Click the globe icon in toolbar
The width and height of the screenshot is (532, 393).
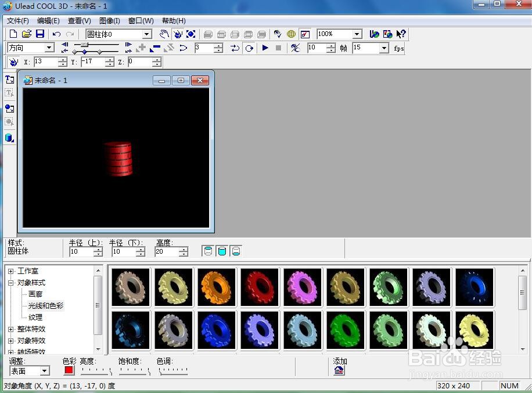291,34
